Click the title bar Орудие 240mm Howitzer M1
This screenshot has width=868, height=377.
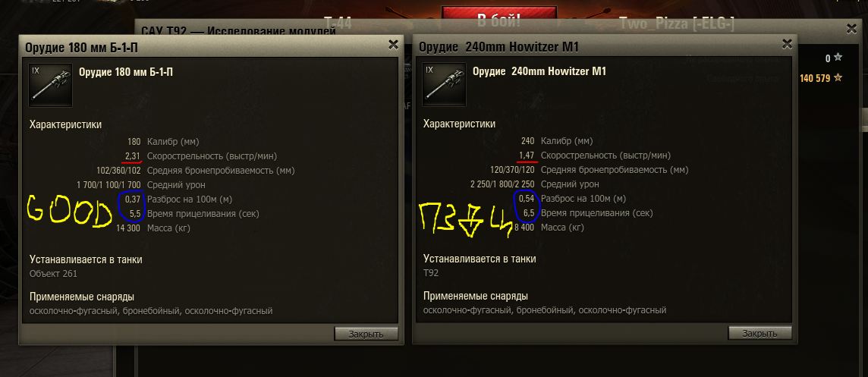498,48
